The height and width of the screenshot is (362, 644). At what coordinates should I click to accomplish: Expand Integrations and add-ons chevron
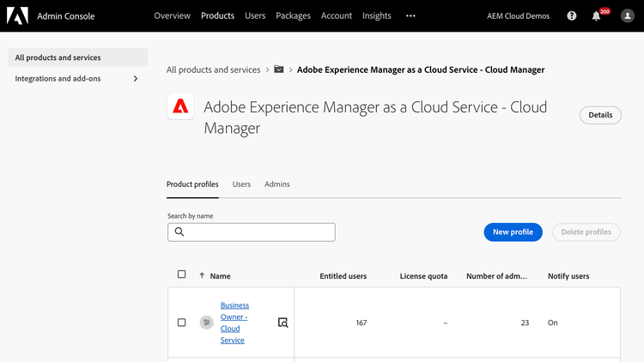click(x=135, y=79)
